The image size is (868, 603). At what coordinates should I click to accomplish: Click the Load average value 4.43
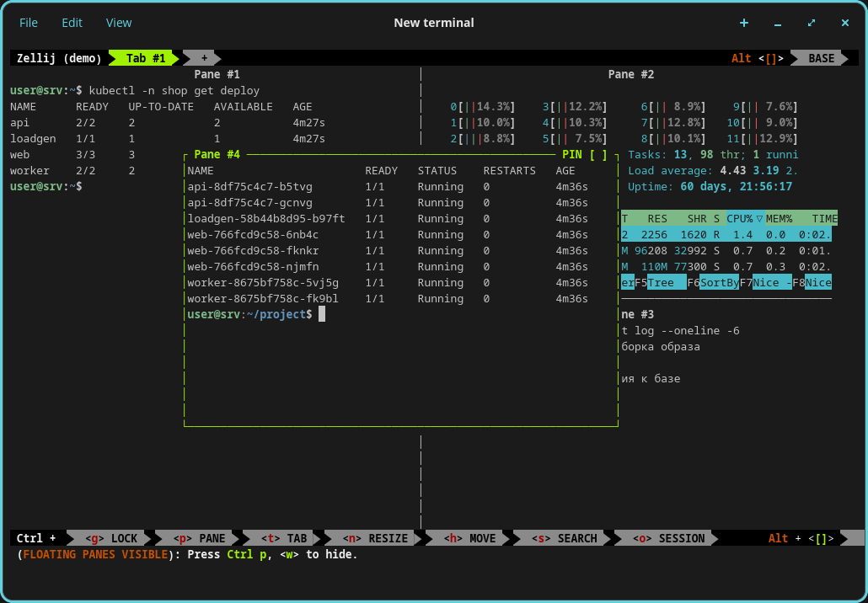(733, 170)
